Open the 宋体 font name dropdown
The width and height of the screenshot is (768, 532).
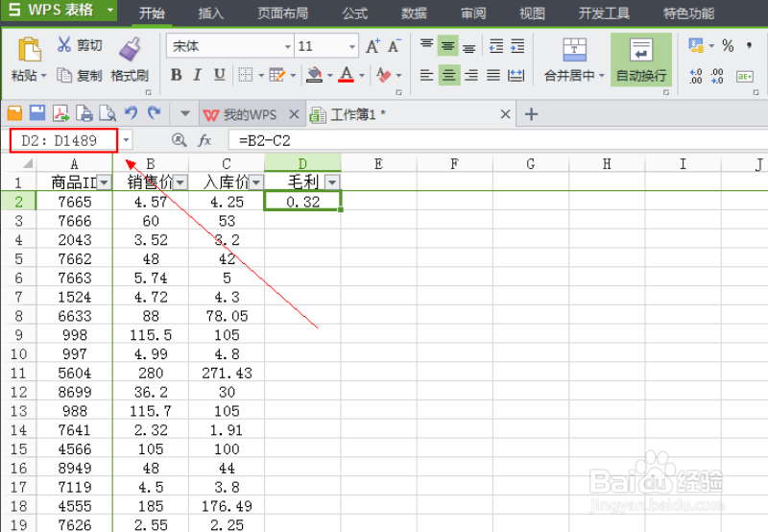287,46
